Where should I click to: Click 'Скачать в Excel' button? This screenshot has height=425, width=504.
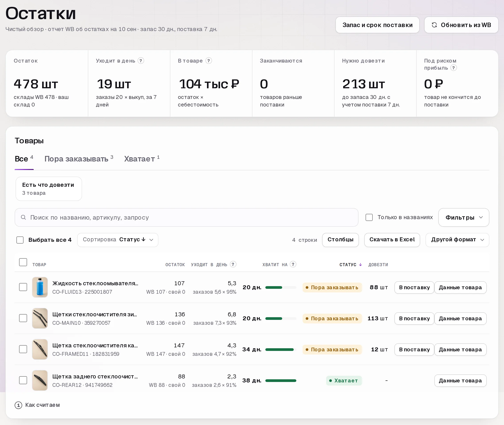tap(392, 240)
